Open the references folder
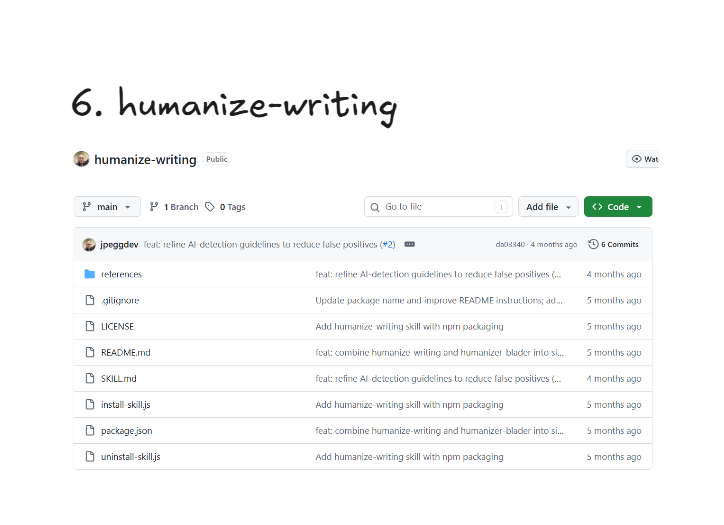The width and height of the screenshot is (724, 525). tap(121, 274)
